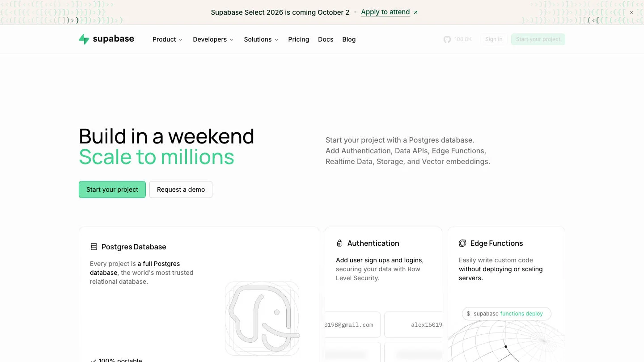
Task: Click the green Start your project hero button
Action: 112,189
